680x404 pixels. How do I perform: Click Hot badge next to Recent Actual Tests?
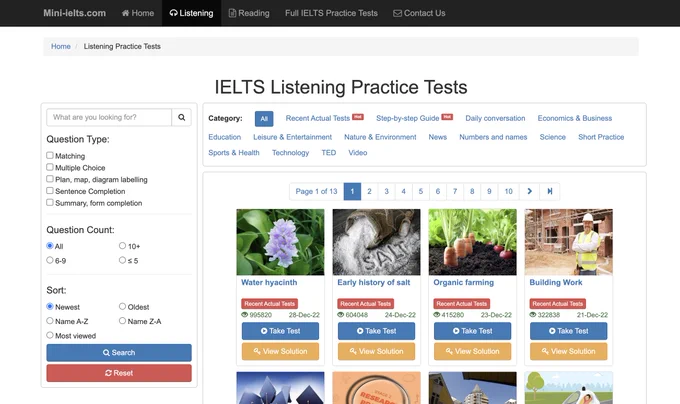358,117
